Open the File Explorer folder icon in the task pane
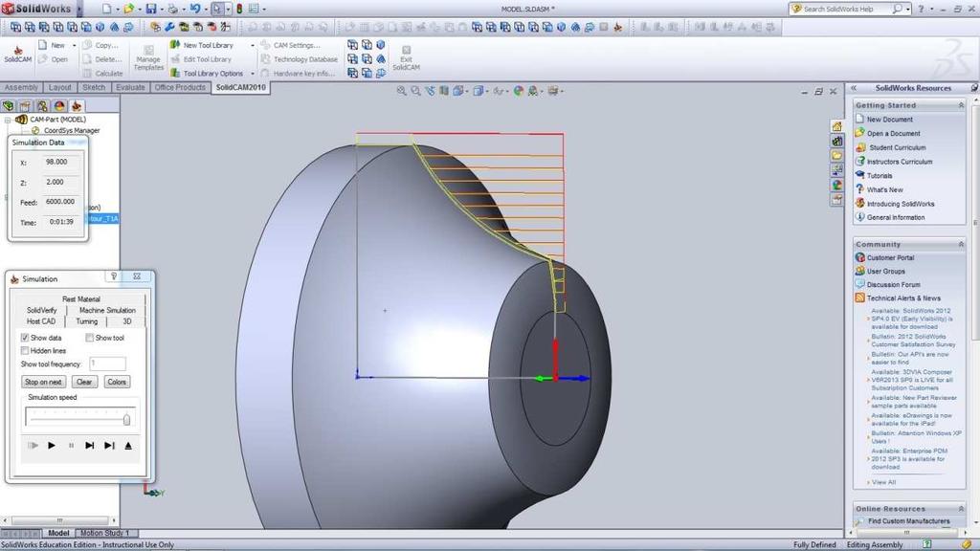The image size is (980, 551). coord(836,156)
